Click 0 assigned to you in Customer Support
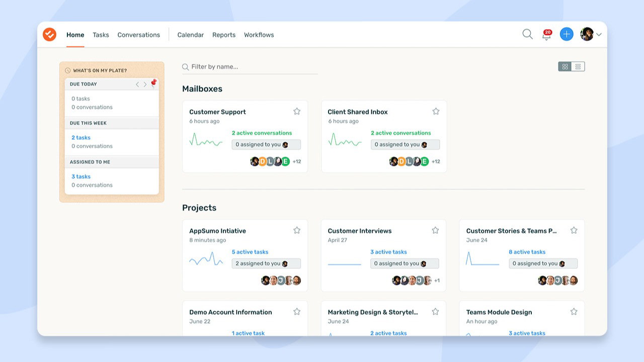The width and height of the screenshot is (644, 362). point(266,144)
